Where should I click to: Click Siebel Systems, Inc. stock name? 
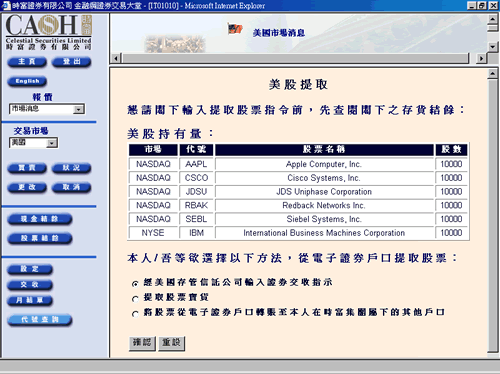pyautogui.click(x=324, y=219)
